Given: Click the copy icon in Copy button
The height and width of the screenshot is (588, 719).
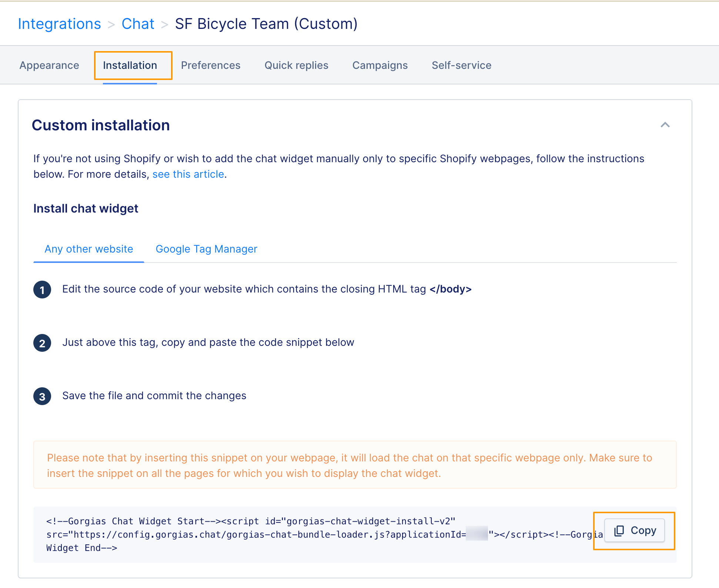Looking at the screenshot, I should point(619,531).
